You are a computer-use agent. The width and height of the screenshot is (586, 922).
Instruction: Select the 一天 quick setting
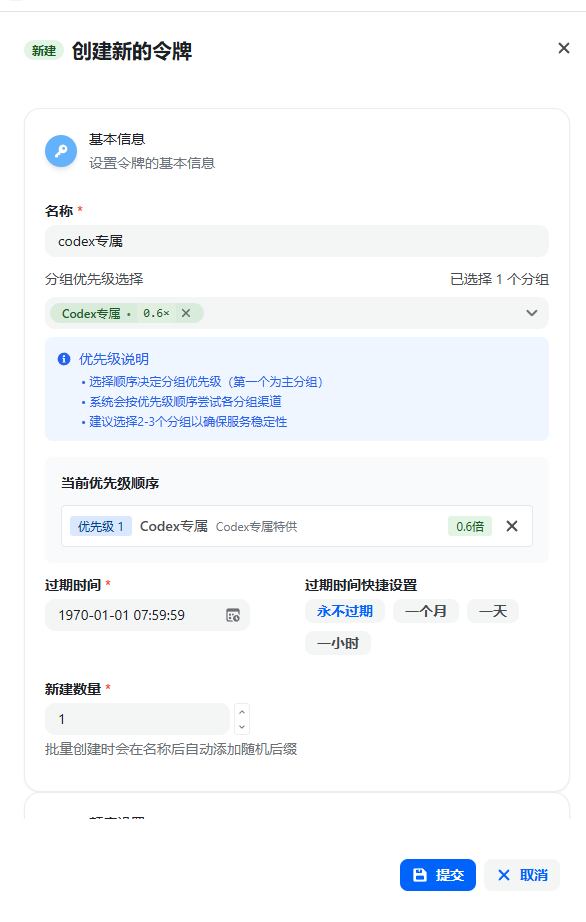coord(493,611)
